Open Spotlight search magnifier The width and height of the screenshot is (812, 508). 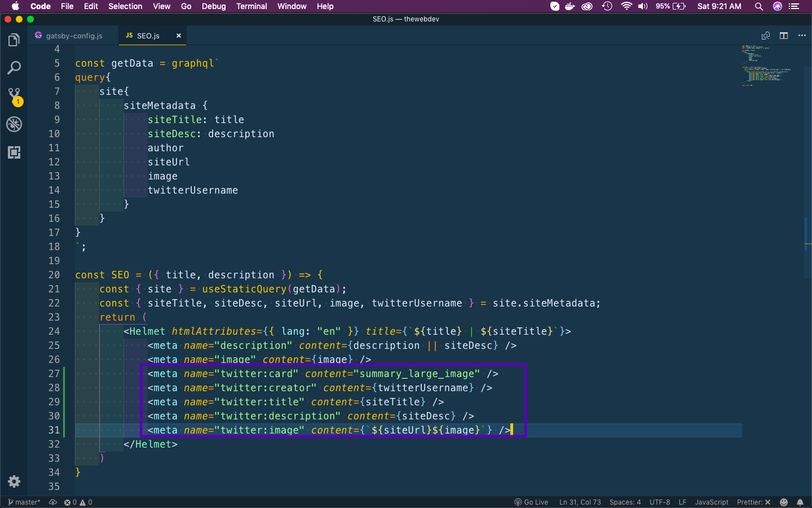(759, 6)
